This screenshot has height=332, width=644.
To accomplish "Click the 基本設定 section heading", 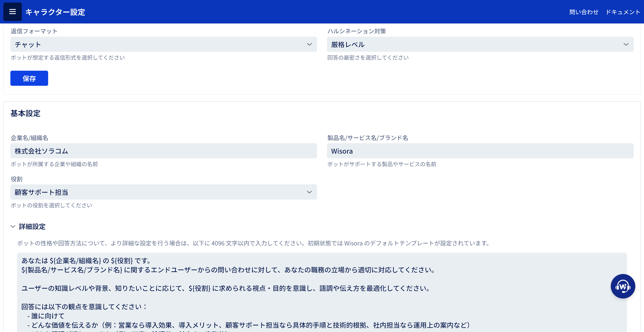I will (x=25, y=113).
